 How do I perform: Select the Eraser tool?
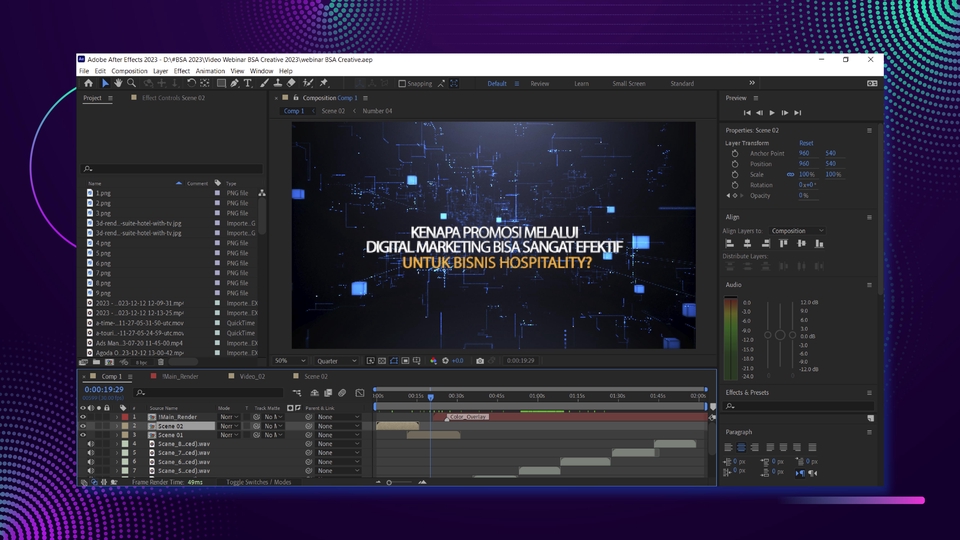click(291, 83)
